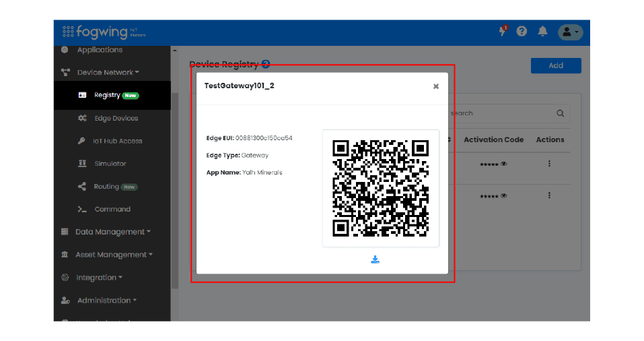Click the Device Network icon
Image resolution: width=644 pixels, height=341 pixels.
tap(65, 72)
